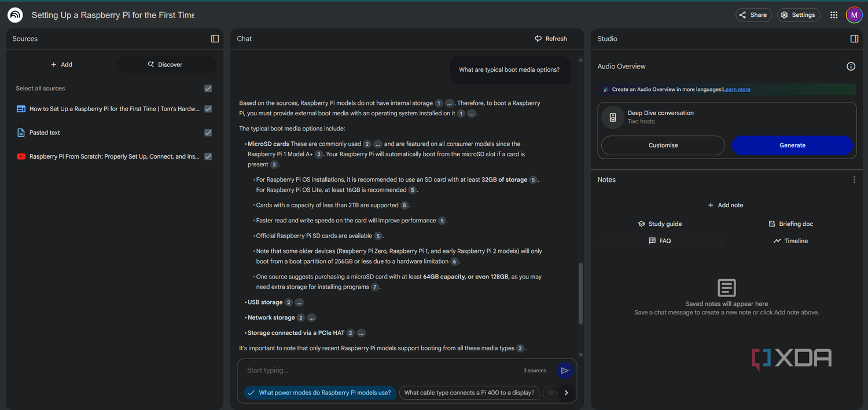This screenshot has width=868, height=410.
Task: Expand more citations after installed on it
Action: (x=472, y=114)
